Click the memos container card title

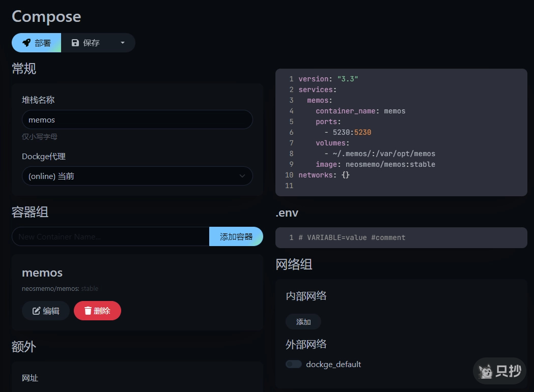point(42,273)
